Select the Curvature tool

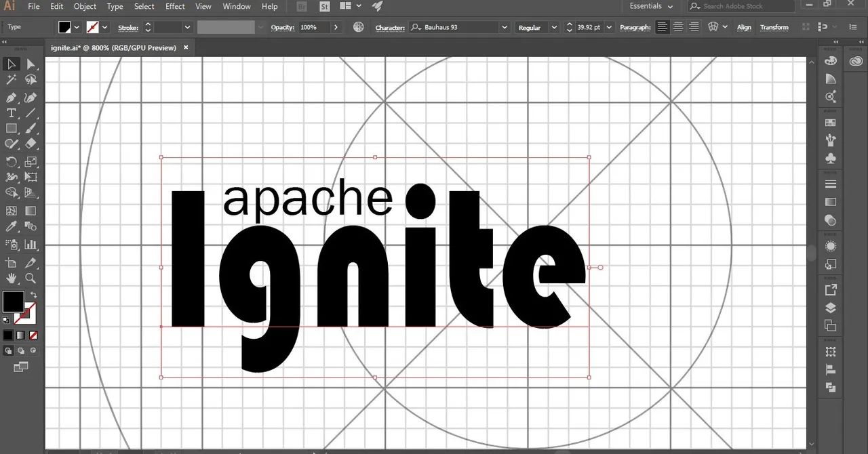click(31, 97)
